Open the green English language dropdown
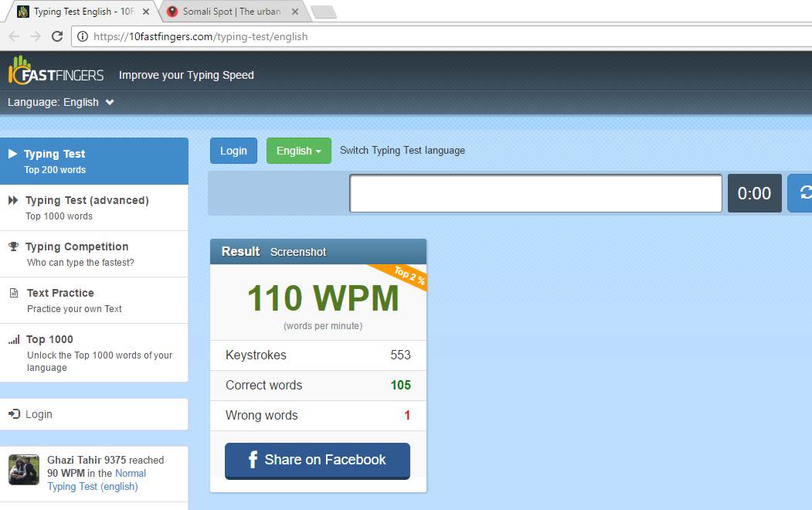This screenshot has width=812, height=510. (x=298, y=151)
